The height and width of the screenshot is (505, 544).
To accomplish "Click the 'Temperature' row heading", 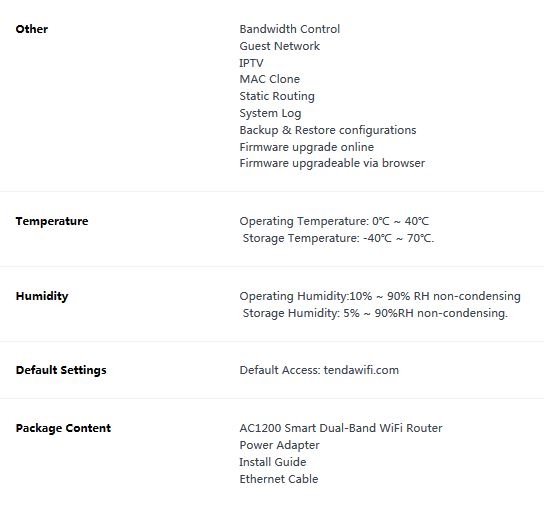I will tap(52, 221).
